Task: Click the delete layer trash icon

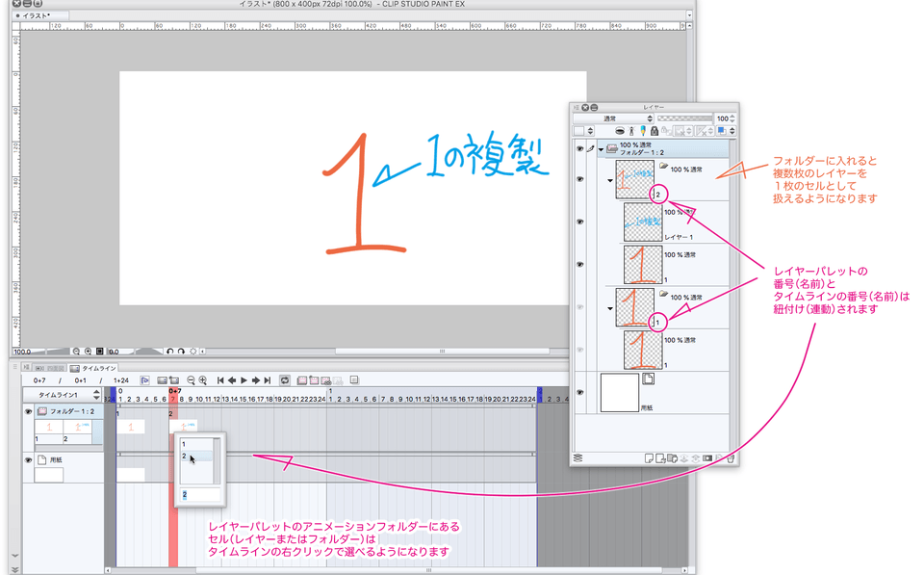Action: [x=731, y=458]
